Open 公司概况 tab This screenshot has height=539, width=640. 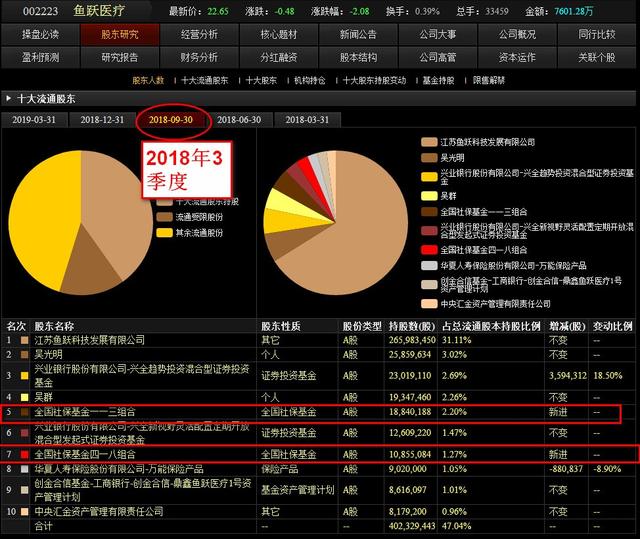tap(517, 34)
